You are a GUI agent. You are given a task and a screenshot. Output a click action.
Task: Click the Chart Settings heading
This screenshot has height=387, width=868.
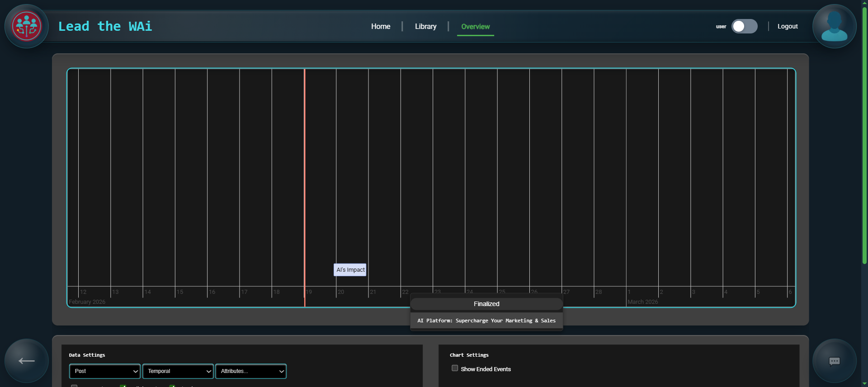pyautogui.click(x=469, y=355)
